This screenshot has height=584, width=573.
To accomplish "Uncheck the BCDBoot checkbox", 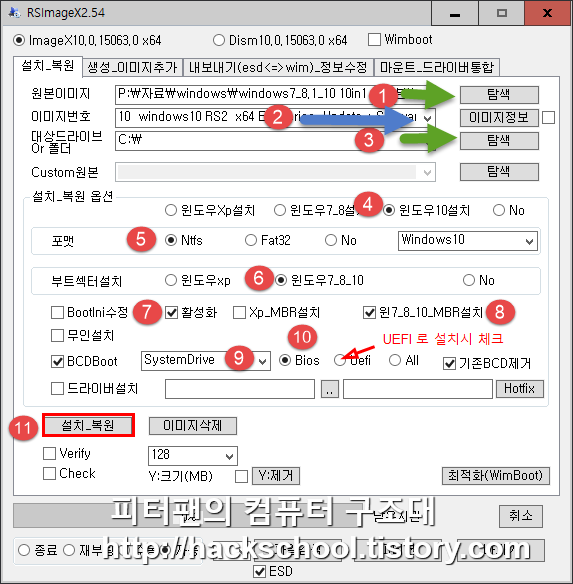I will point(57,361).
